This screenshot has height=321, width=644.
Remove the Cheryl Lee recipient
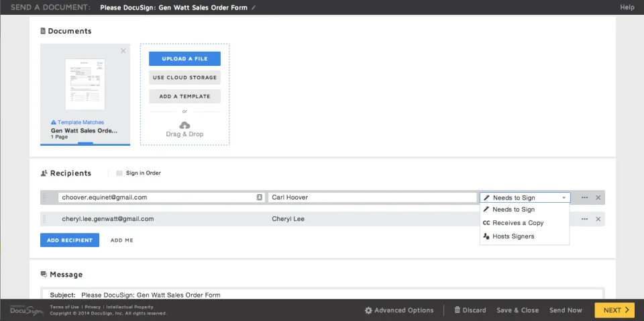pos(598,219)
